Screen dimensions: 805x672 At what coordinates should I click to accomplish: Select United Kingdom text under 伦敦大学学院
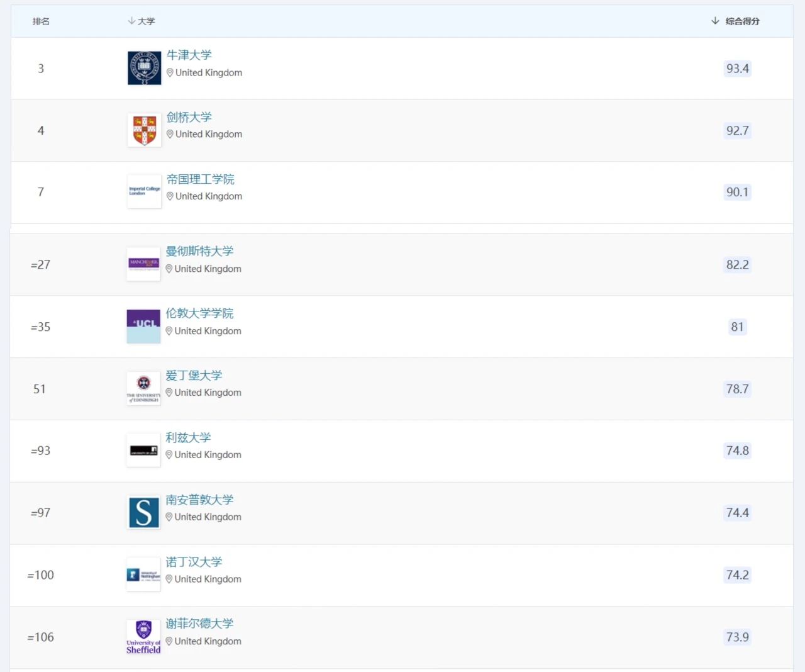click(208, 331)
